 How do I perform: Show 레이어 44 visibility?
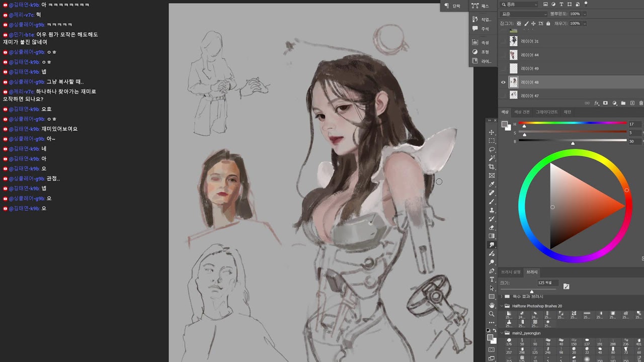pyautogui.click(x=503, y=55)
